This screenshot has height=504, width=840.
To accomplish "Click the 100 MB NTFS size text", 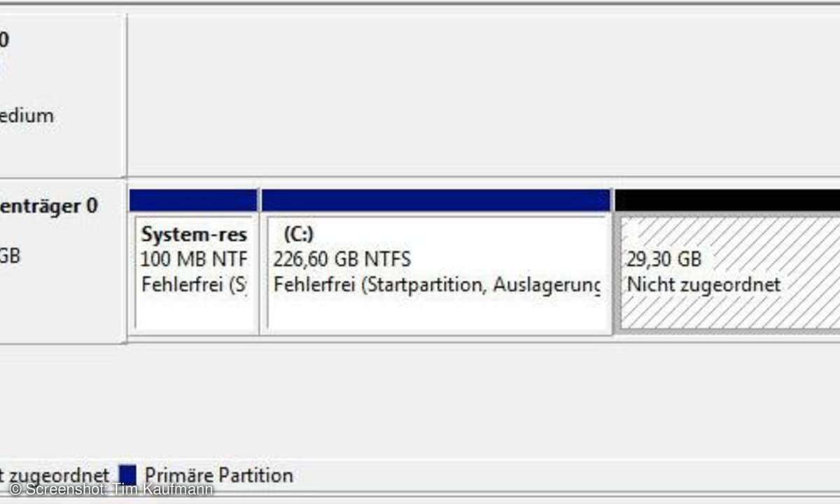I will (194, 260).
